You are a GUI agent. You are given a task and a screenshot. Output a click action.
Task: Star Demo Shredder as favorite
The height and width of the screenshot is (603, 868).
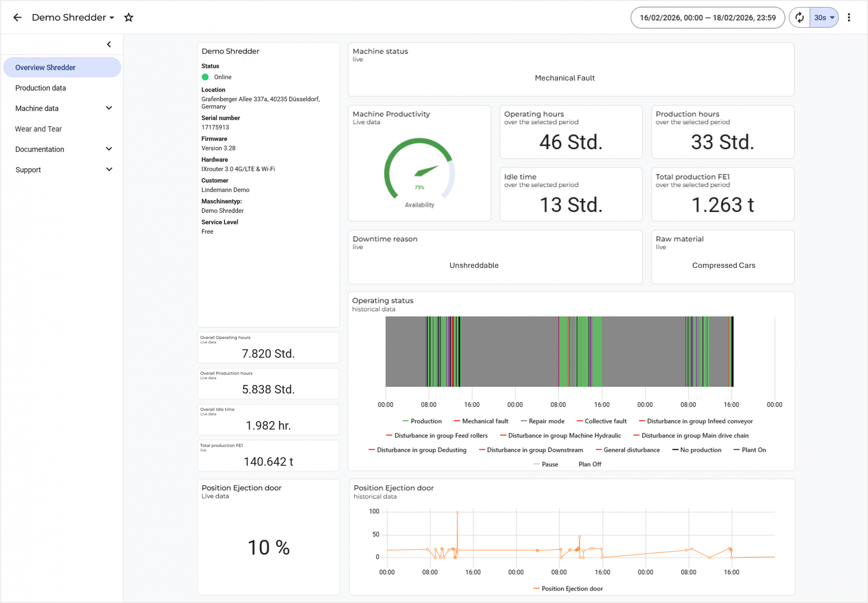pyautogui.click(x=129, y=17)
